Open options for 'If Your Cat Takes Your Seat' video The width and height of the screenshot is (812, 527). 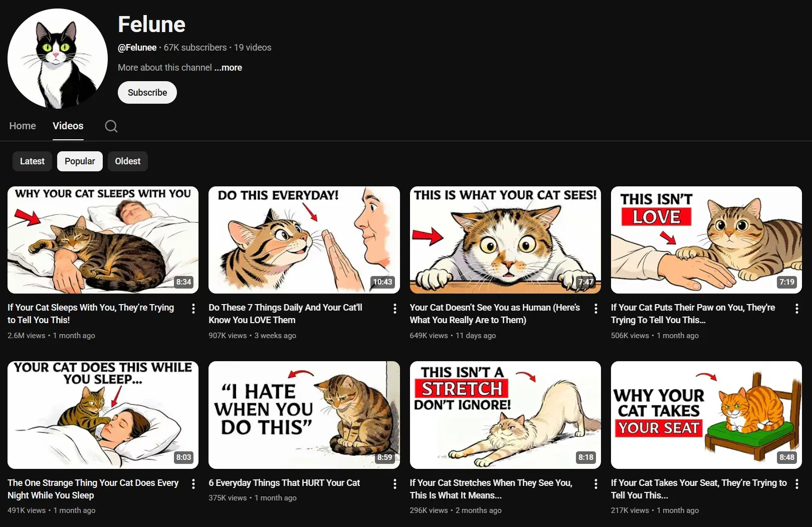(x=796, y=483)
